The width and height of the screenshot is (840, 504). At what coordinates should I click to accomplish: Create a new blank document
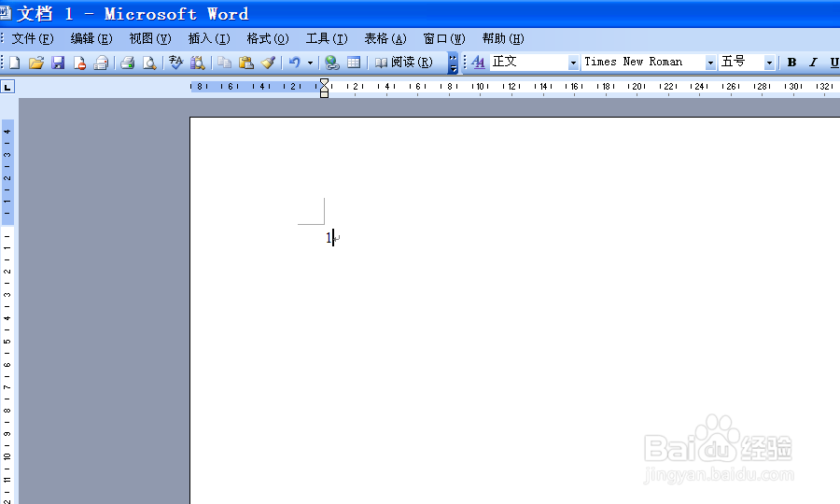point(14,63)
